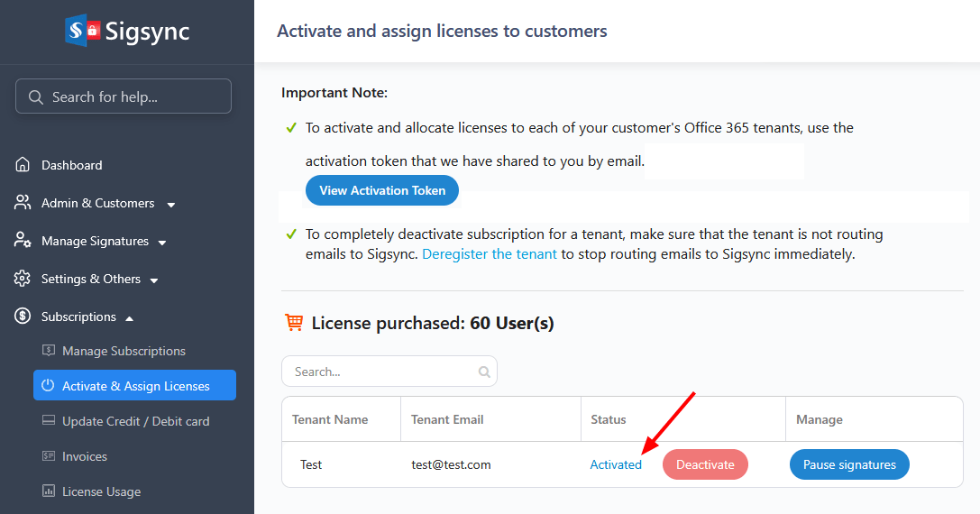Click the Sigsync logo icon
Viewport: 980px width, 514px height.
(82, 32)
